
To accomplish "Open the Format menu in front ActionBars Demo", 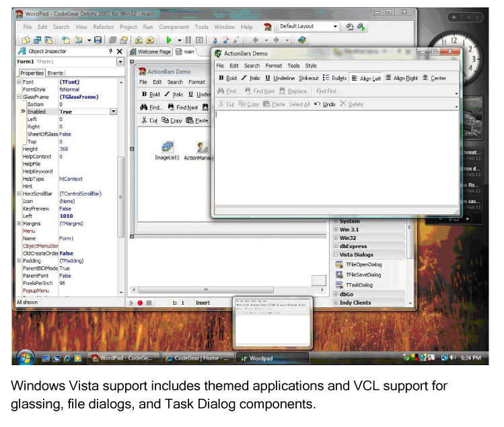I will [274, 65].
